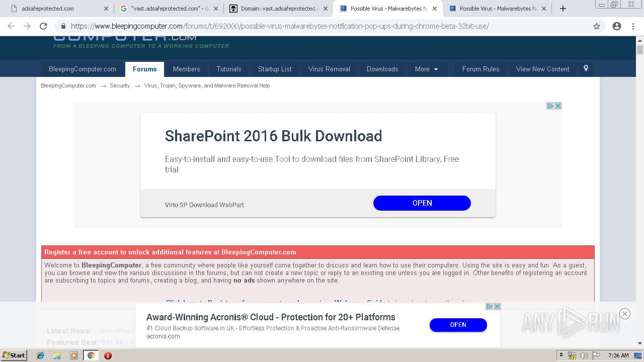Open the Members section

(187, 69)
